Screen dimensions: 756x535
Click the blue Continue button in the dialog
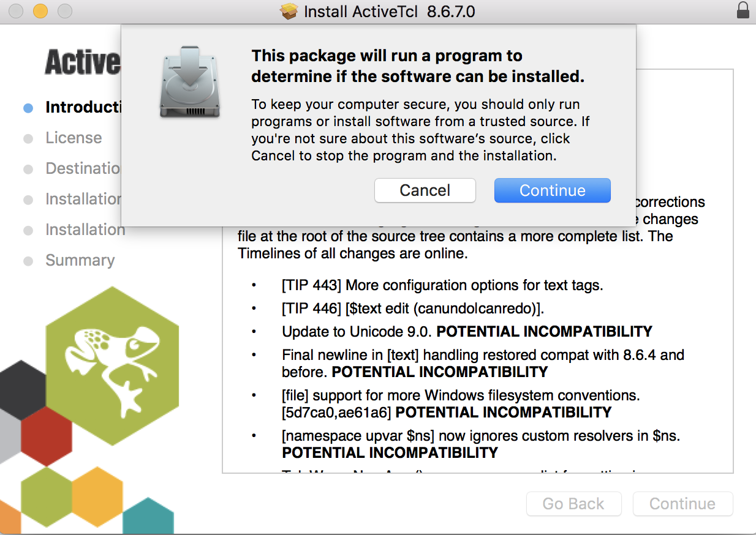[553, 190]
